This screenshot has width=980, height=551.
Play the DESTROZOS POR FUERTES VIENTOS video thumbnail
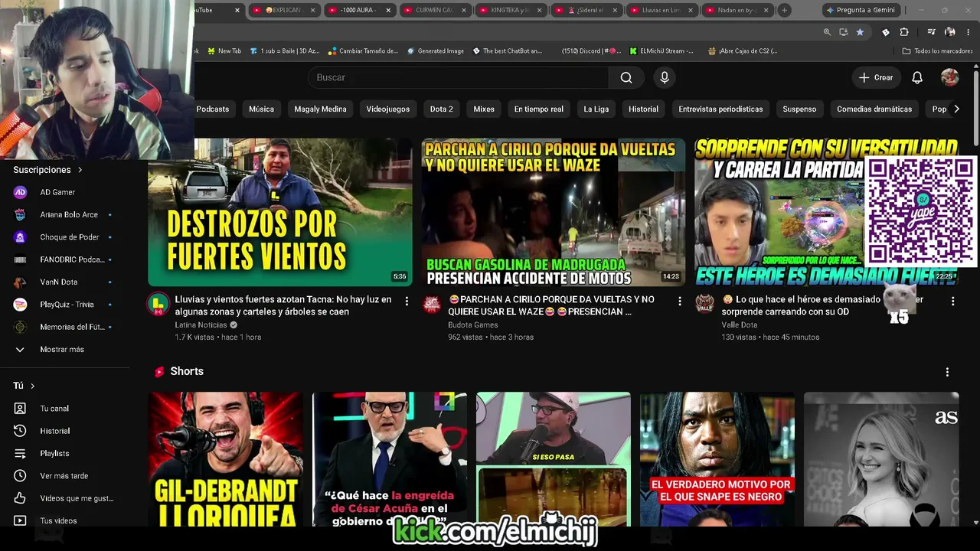pyautogui.click(x=280, y=212)
